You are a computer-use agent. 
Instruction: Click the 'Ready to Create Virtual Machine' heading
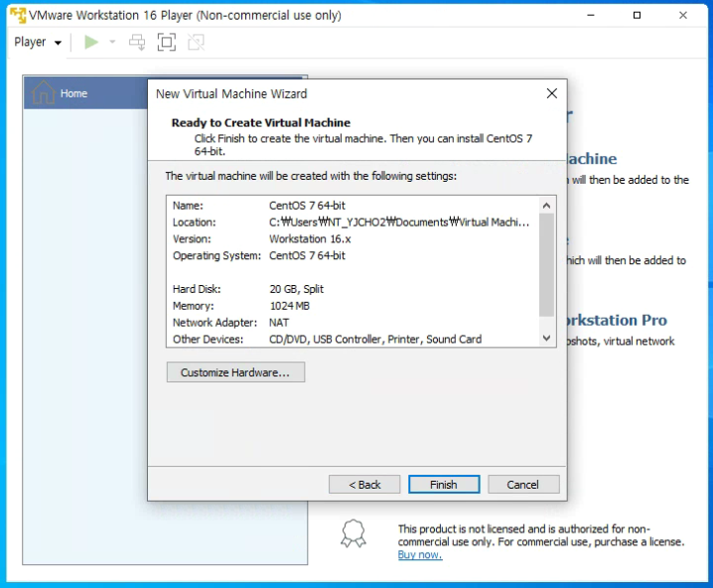(261, 123)
